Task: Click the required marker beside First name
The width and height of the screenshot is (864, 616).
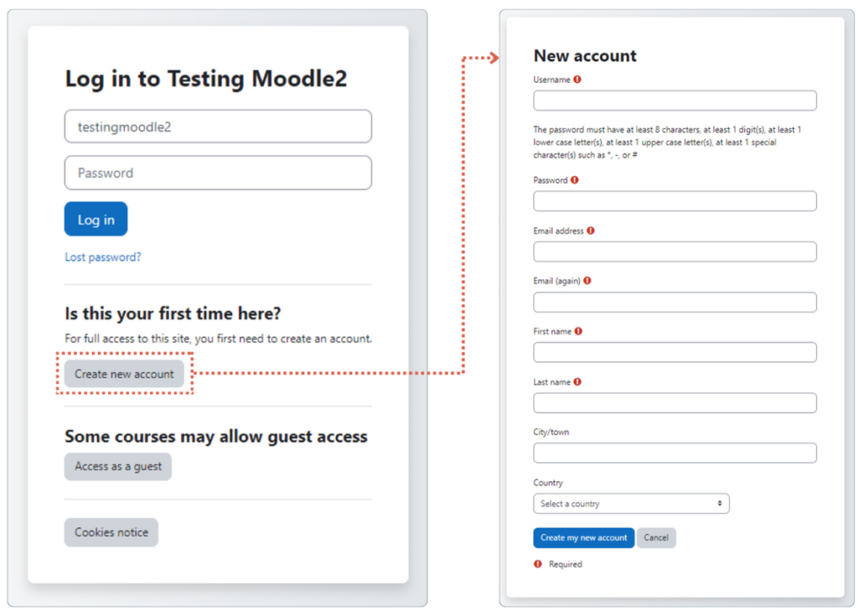Action: coord(578,331)
